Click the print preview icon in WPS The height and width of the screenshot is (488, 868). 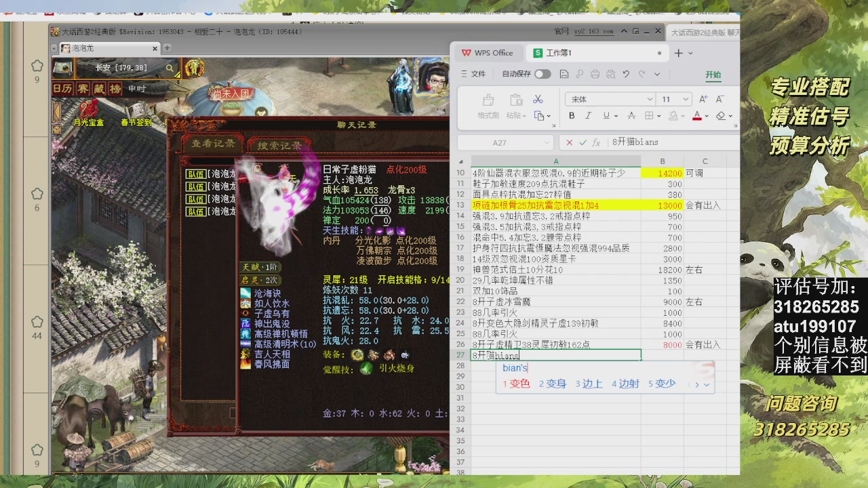tap(610, 74)
